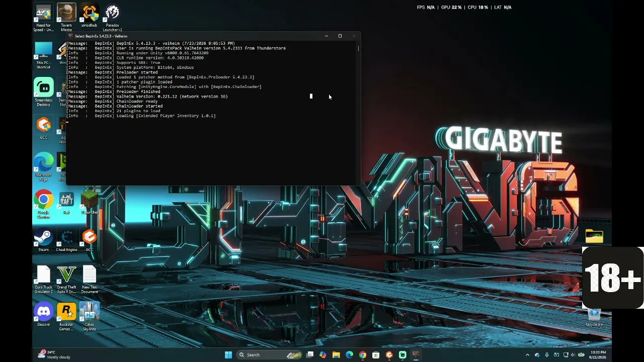The height and width of the screenshot is (362, 644).
Task: Open the New Text Document file
Action: click(90, 280)
